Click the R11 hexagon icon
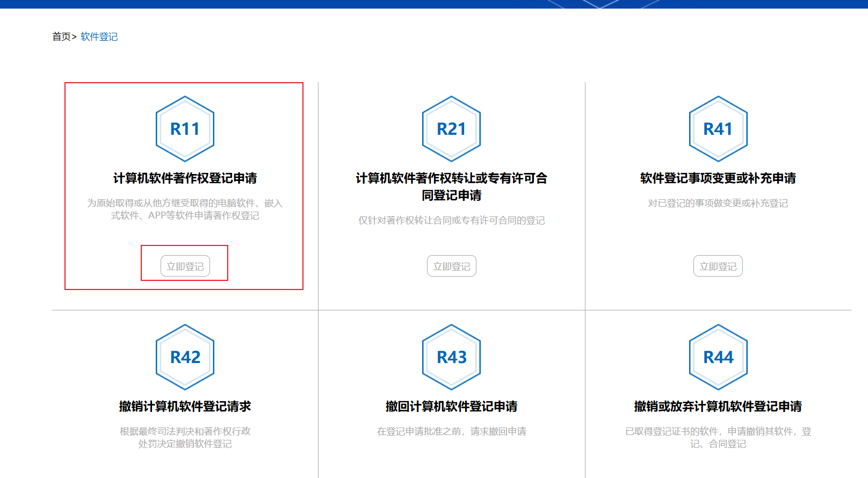Viewport: 868px width, 478px height. click(x=185, y=129)
